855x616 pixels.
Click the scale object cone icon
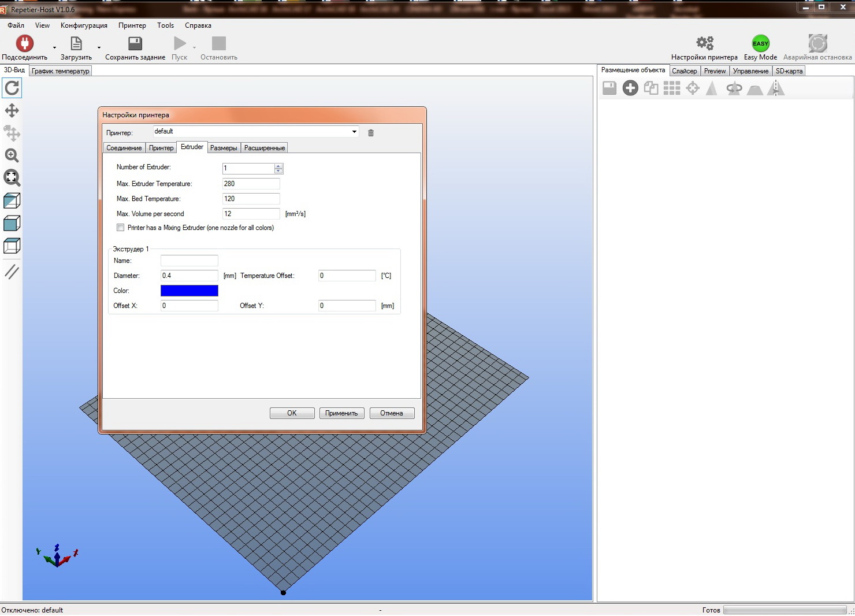coord(712,88)
